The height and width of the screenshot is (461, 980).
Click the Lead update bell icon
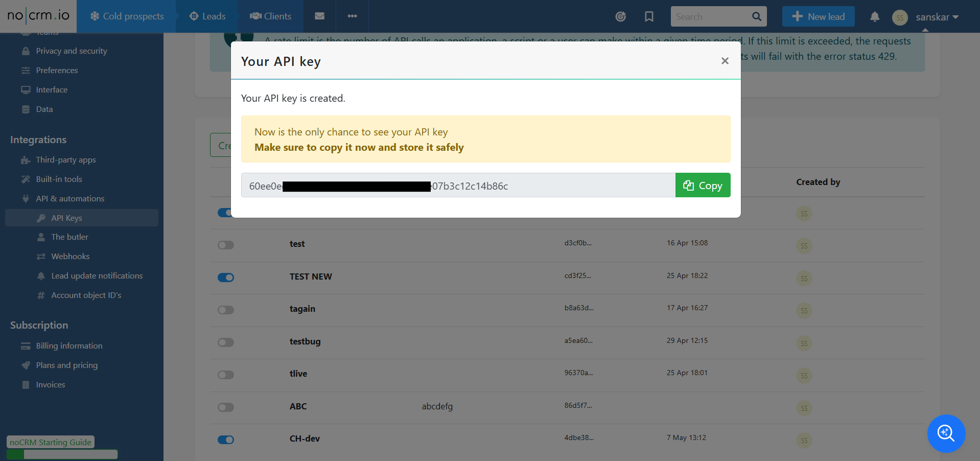[x=41, y=276]
